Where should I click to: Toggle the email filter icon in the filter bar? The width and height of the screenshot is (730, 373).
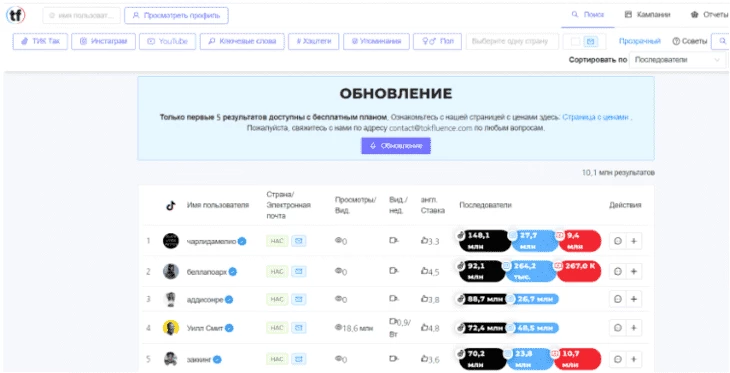[590, 41]
